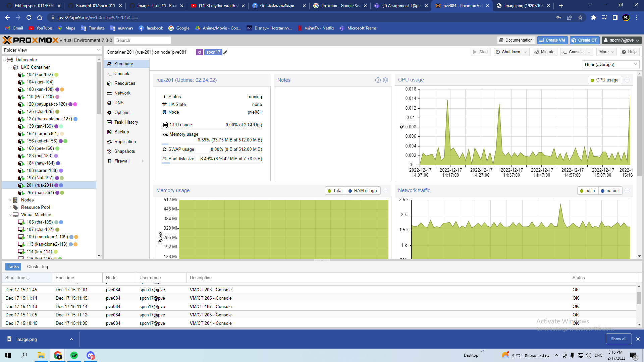
Task: Open the More actions dropdown
Action: click(x=606, y=52)
